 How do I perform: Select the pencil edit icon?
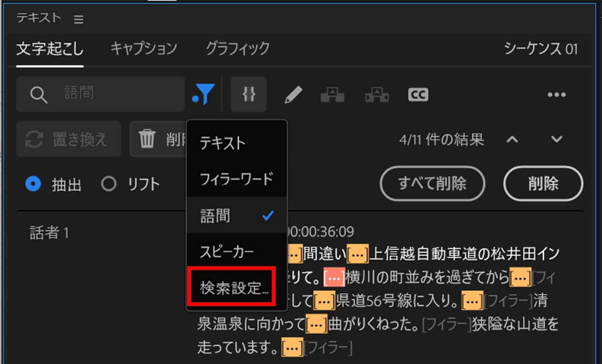(x=293, y=94)
